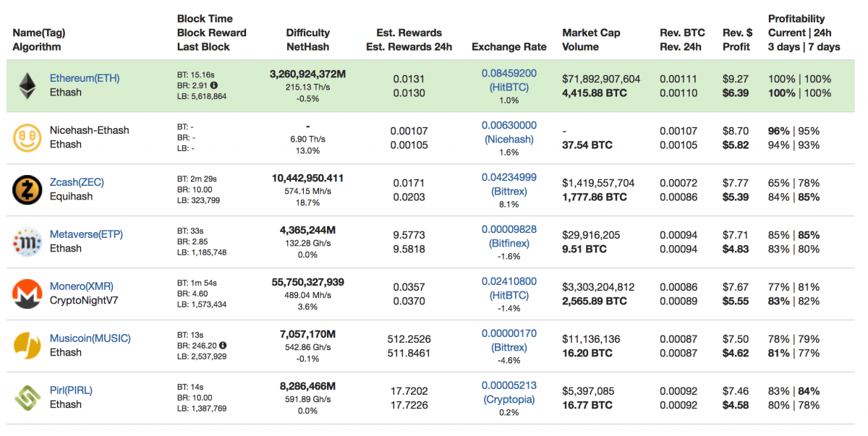Click the Zcash coin logo
Image resolution: width=868 pixels, height=436 pixels.
coord(27,189)
